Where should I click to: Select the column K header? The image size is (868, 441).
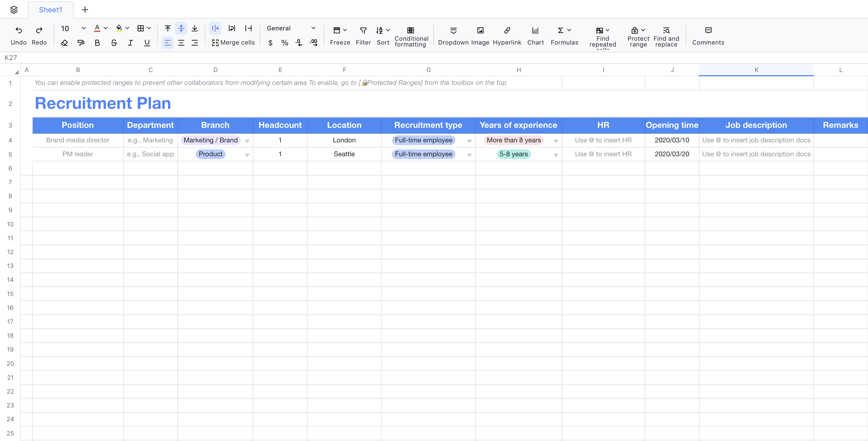756,70
